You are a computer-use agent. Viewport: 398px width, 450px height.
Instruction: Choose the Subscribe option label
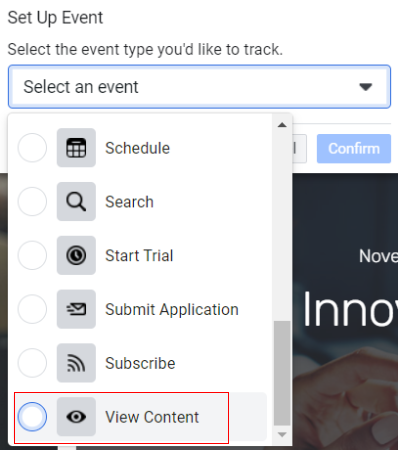(140, 363)
